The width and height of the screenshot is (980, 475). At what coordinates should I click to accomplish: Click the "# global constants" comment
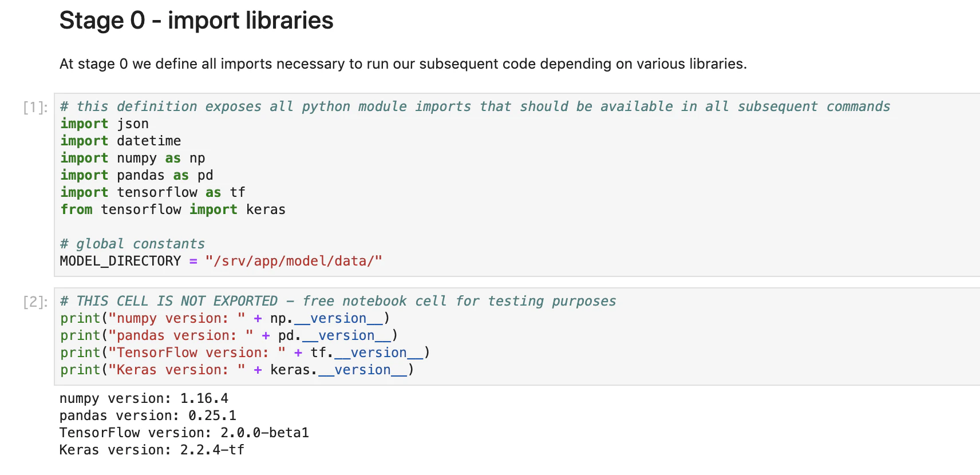click(132, 244)
